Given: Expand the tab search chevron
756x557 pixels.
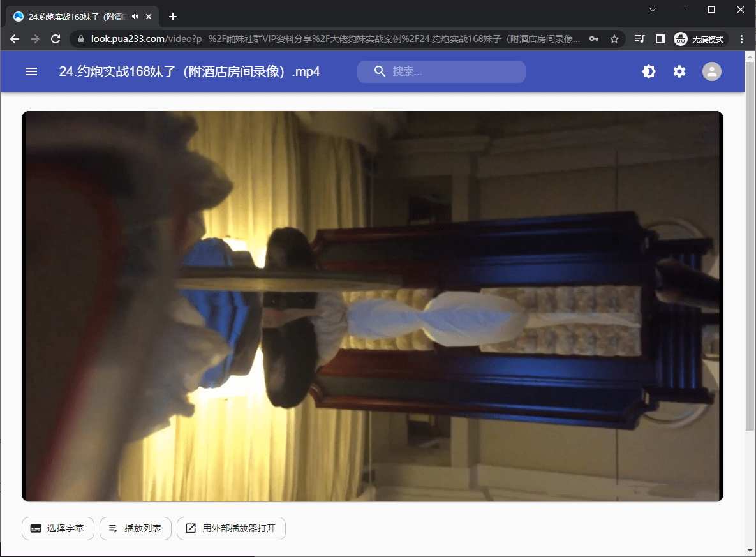Looking at the screenshot, I should (x=653, y=10).
